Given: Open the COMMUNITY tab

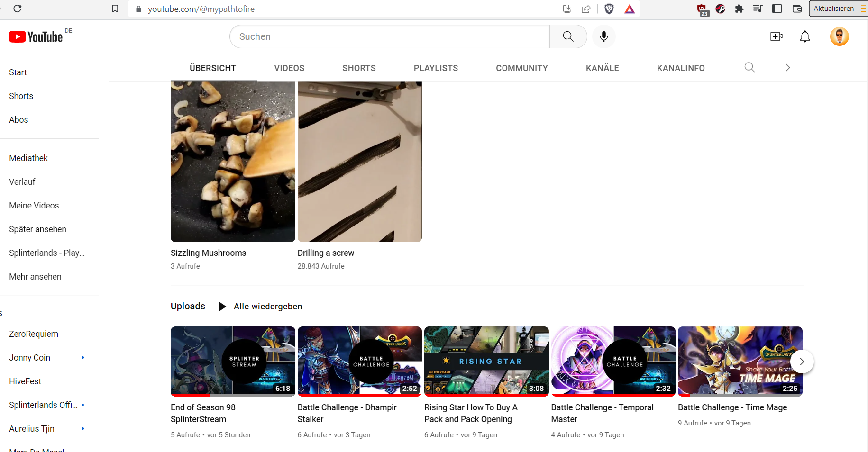Looking at the screenshot, I should 522,68.
